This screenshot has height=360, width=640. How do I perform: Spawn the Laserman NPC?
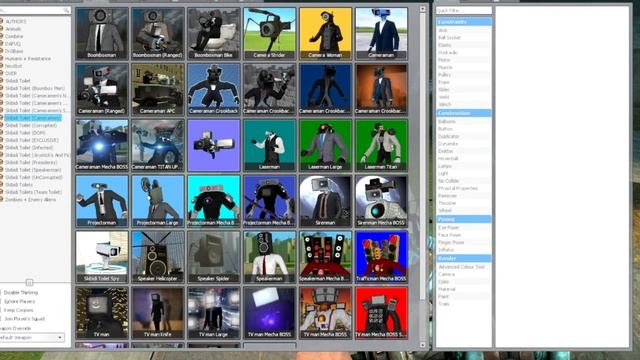(x=269, y=145)
